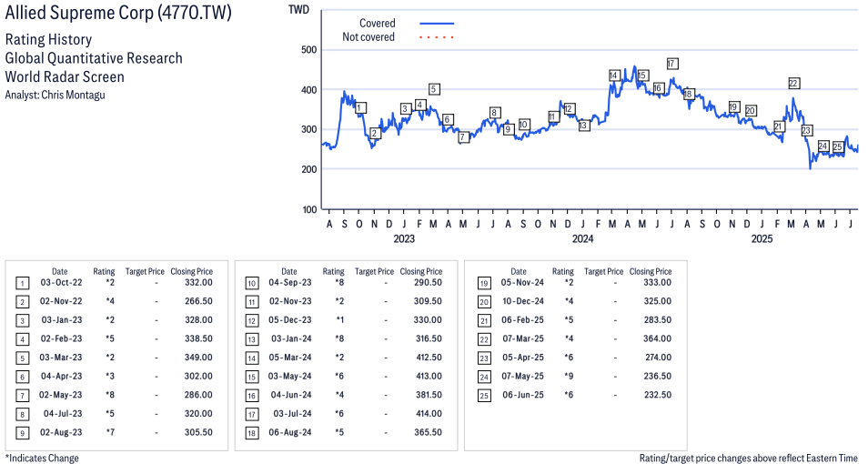Screen dimensions: 868x464
Task: Click the TWD axis currency label
Action: tap(298, 10)
